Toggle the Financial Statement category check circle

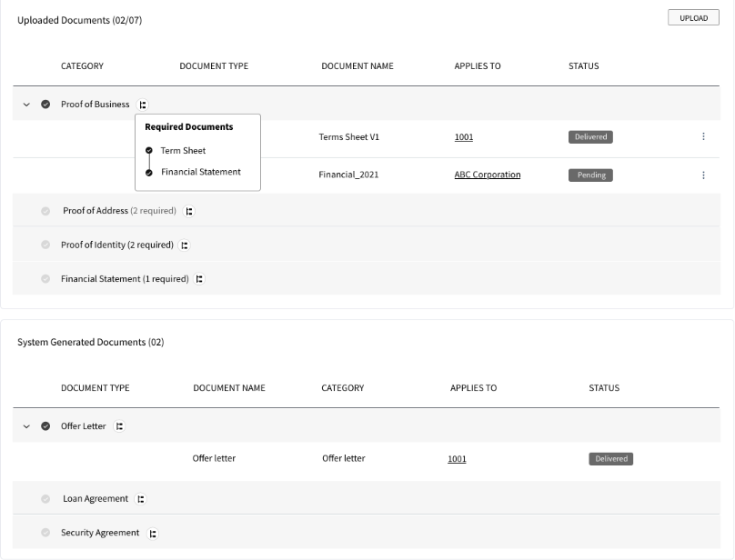click(45, 279)
